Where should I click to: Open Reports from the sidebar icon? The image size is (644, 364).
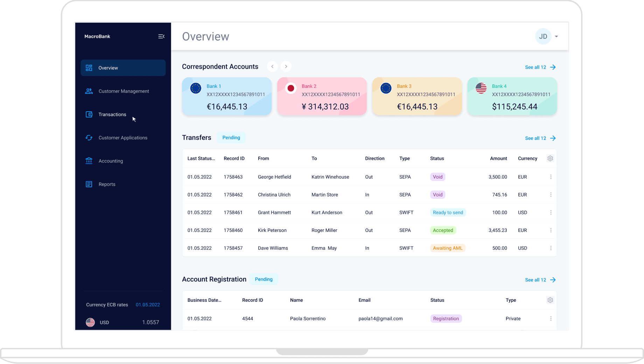click(89, 184)
